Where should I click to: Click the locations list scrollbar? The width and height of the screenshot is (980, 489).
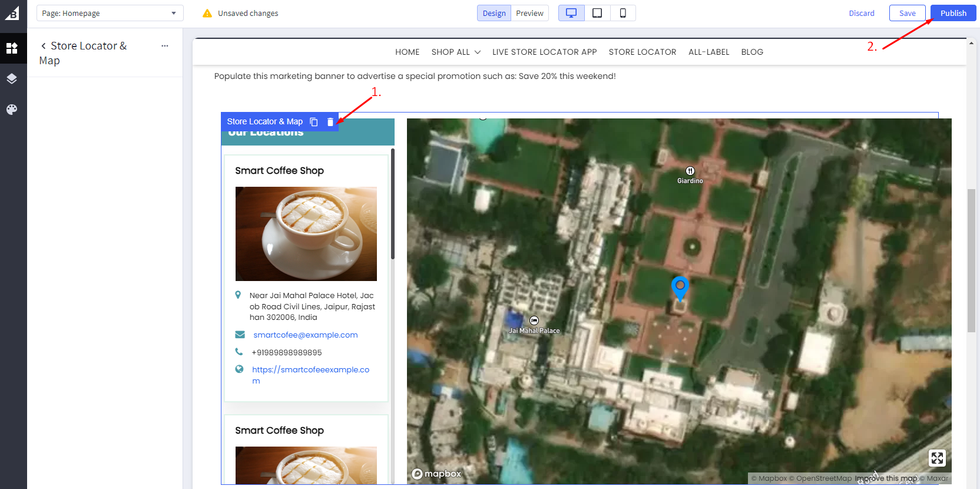(x=392, y=204)
